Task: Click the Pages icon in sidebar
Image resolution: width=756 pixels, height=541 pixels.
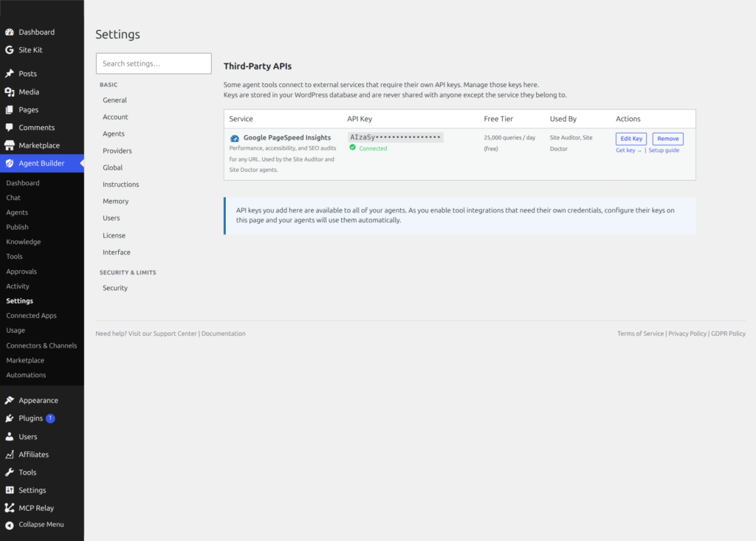Action: pyautogui.click(x=9, y=109)
